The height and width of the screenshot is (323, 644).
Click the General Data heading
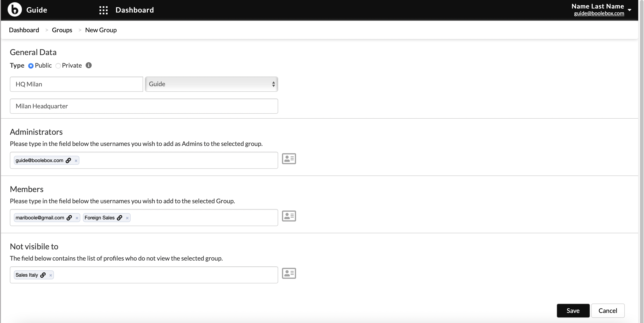pyautogui.click(x=33, y=52)
